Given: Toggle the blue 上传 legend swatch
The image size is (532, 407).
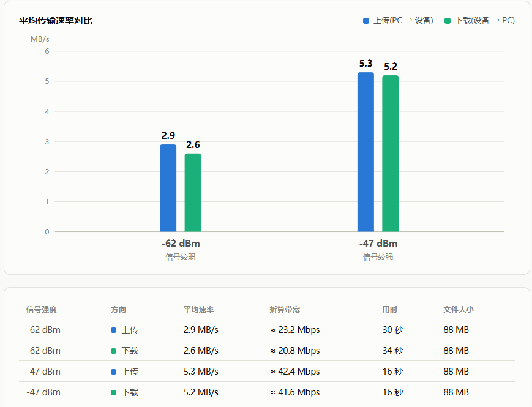Looking at the screenshot, I should tap(366, 21).
